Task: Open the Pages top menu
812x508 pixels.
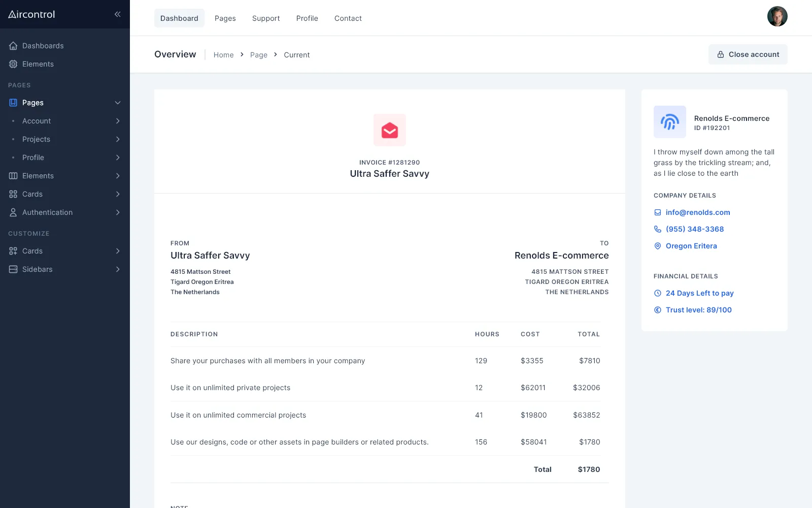Action: (x=225, y=18)
